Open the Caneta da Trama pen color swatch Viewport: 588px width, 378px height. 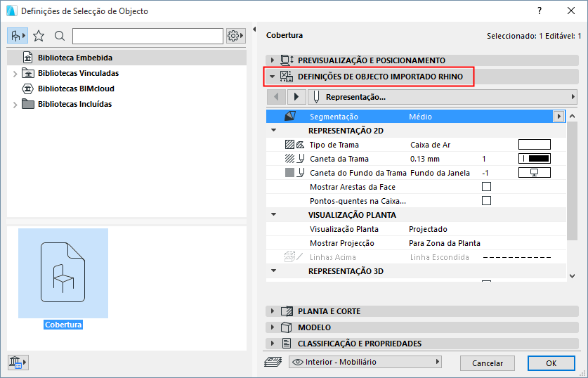pyautogui.click(x=535, y=159)
